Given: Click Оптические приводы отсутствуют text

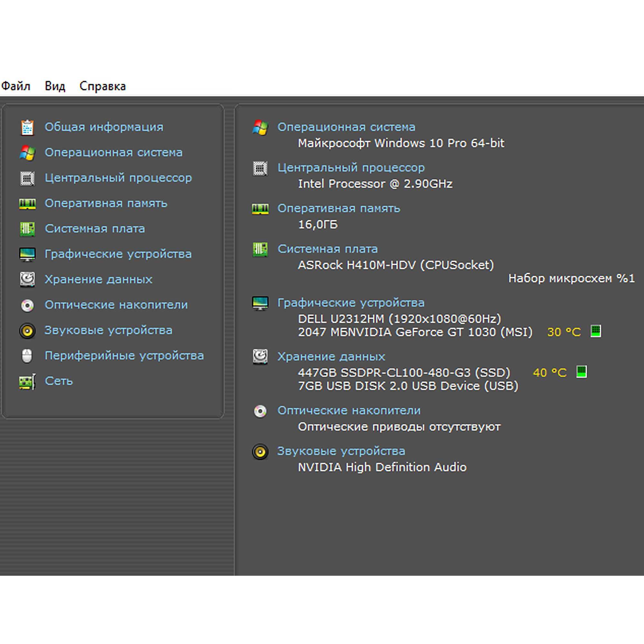Looking at the screenshot, I should pos(399,427).
